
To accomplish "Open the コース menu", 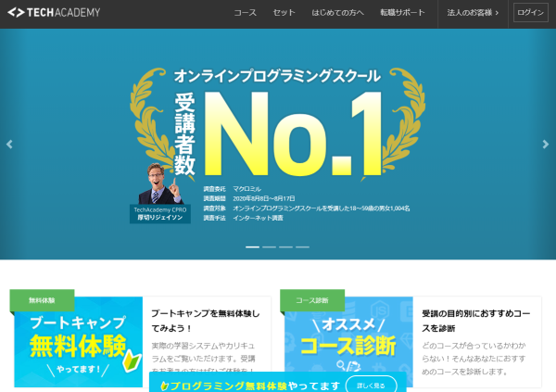I will click(x=245, y=12).
